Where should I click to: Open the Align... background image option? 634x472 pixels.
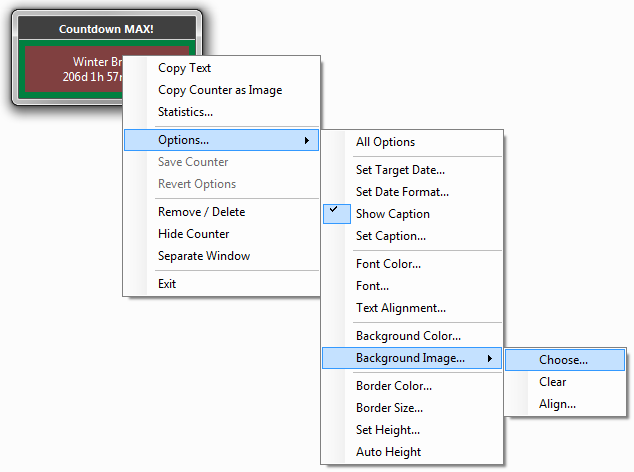tap(557, 404)
